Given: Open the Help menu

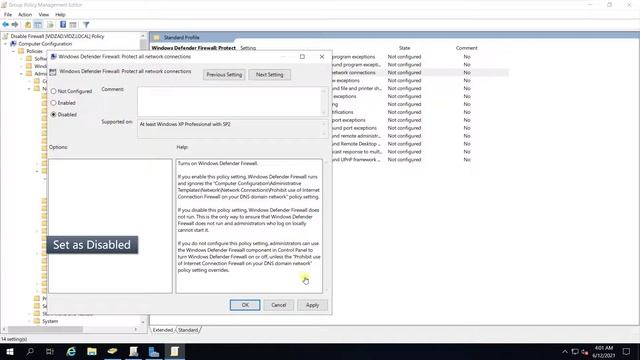Looking at the screenshot, I should (60, 15).
